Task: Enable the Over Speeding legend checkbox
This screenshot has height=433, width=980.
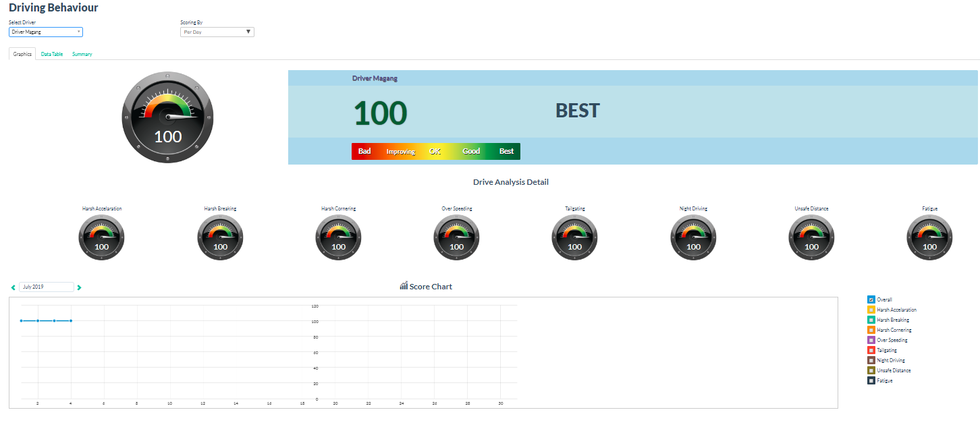Action: coord(871,340)
